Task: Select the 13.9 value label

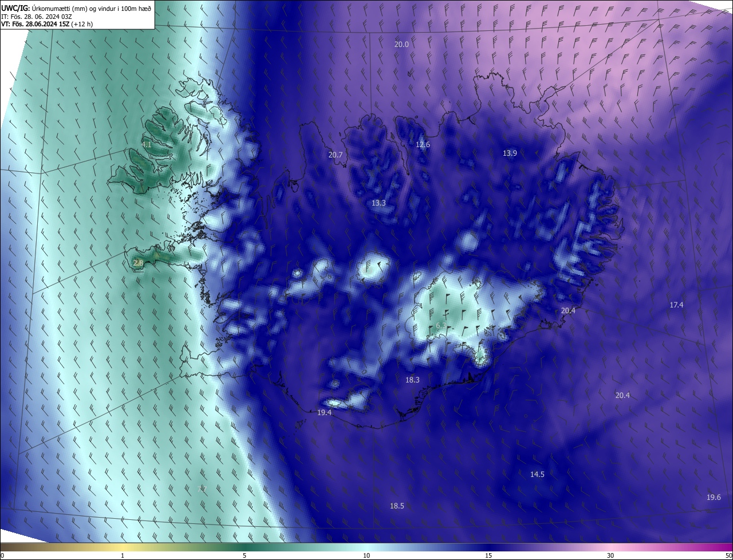Action: (510, 153)
